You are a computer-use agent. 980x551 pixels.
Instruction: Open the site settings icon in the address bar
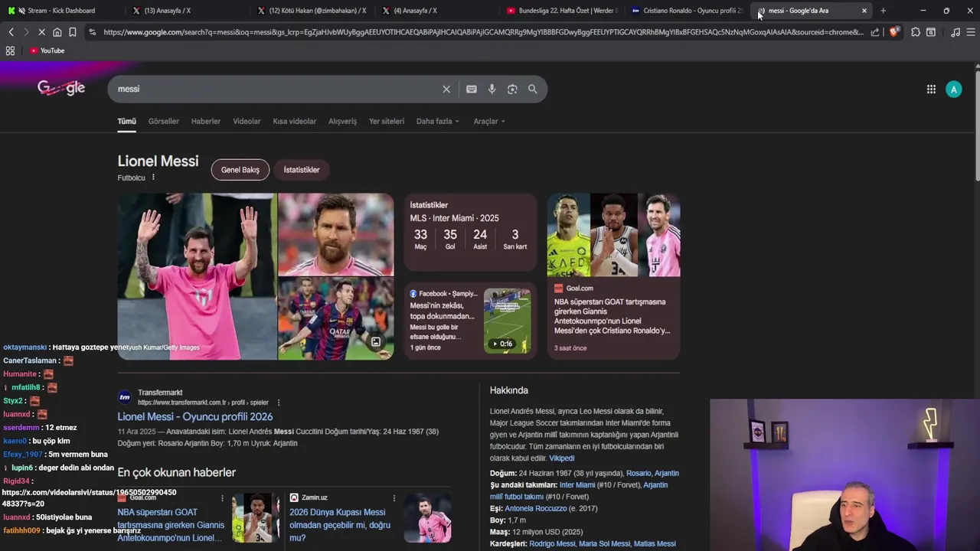92,32
